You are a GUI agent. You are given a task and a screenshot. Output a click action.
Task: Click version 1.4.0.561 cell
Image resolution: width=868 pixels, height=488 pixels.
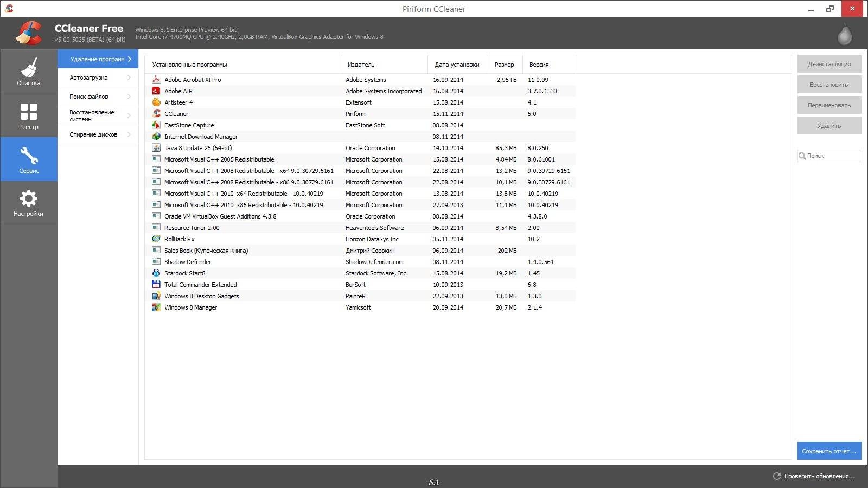click(541, 262)
